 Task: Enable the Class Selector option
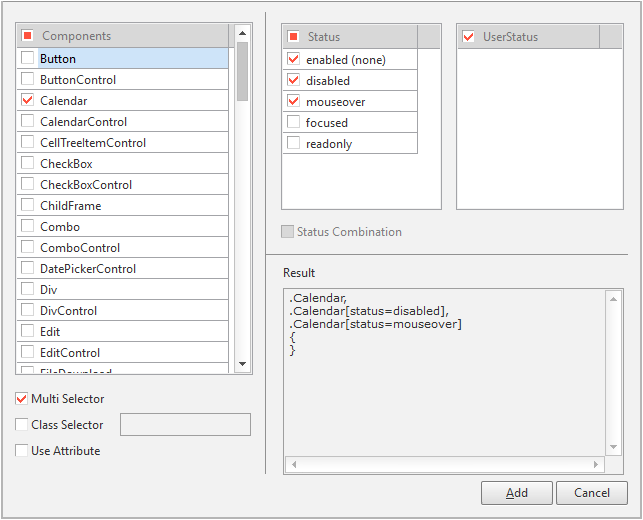pyautogui.click(x=22, y=425)
